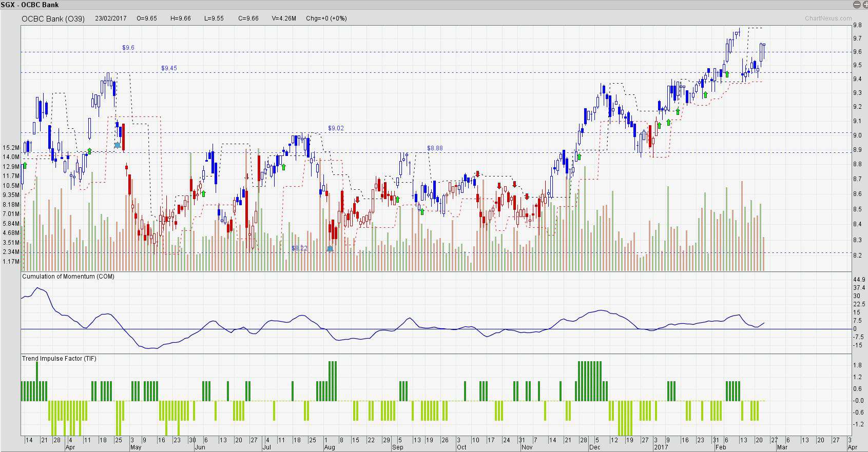Click the date '23/02/2017' in chart header
The height and width of the screenshot is (452, 868).
(110, 18)
